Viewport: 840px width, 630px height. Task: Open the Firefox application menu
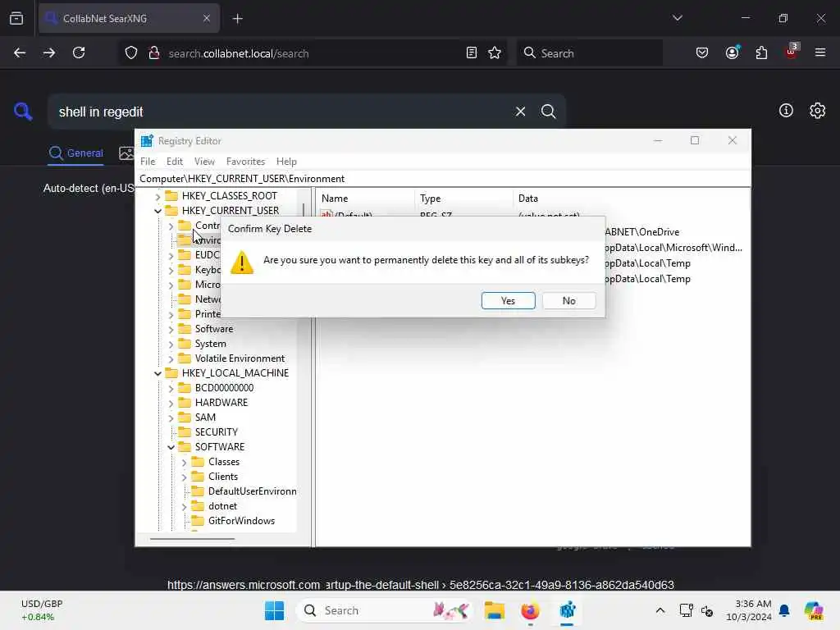click(820, 53)
